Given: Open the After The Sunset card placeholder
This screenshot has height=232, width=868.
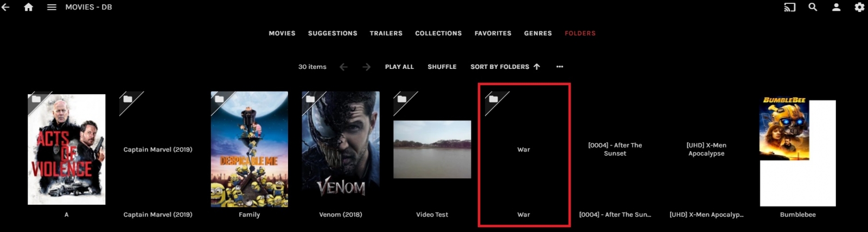Looking at the screenshot, I should [615, 149].
